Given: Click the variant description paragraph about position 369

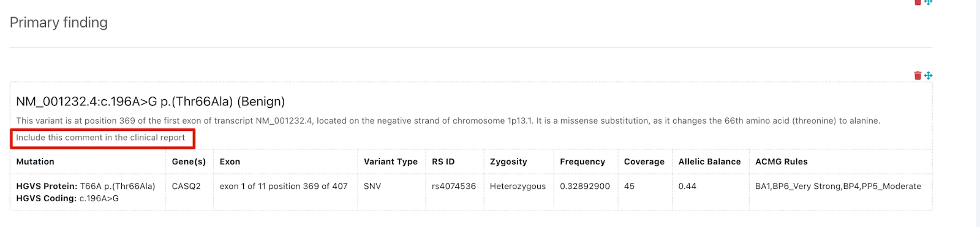Looking at the screenshot, I should tap(448, 121).
